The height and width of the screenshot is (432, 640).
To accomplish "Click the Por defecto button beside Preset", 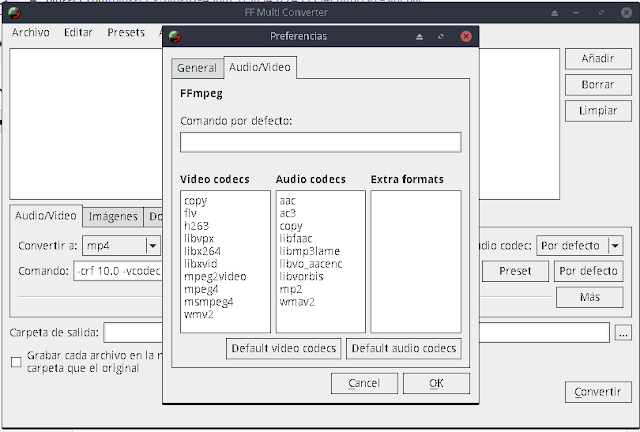I will (588, 271).
